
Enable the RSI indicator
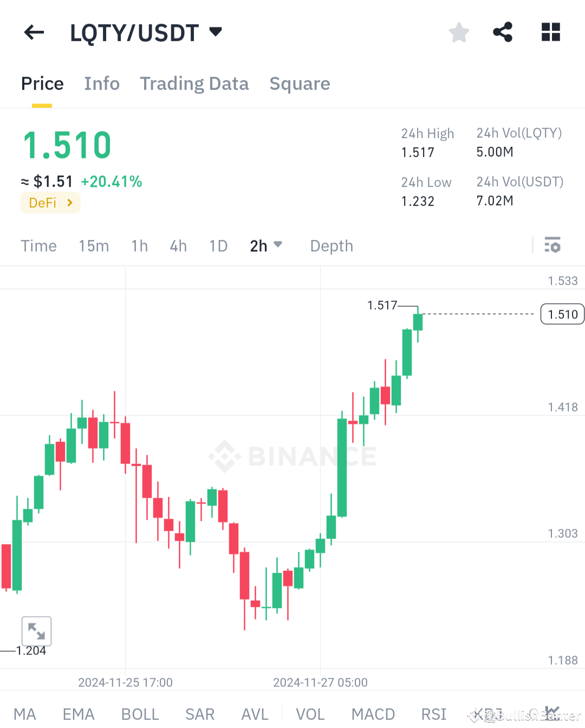point(433,714)
